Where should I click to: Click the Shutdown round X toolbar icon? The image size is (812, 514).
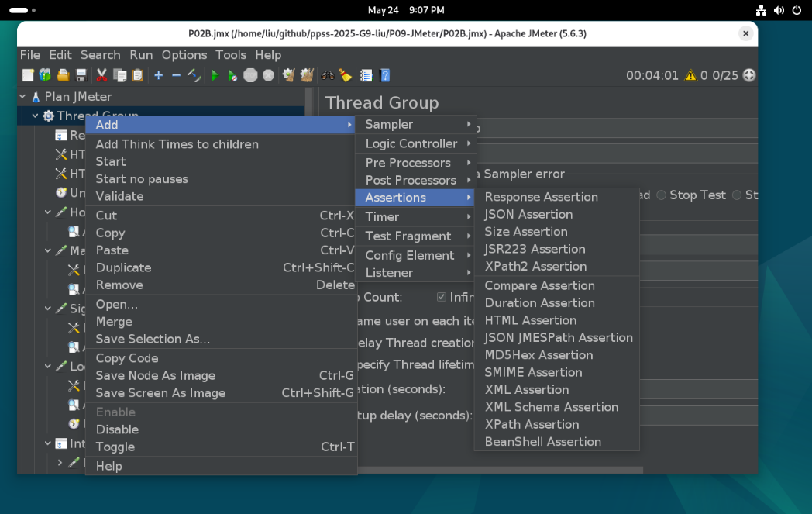[268, 76]
